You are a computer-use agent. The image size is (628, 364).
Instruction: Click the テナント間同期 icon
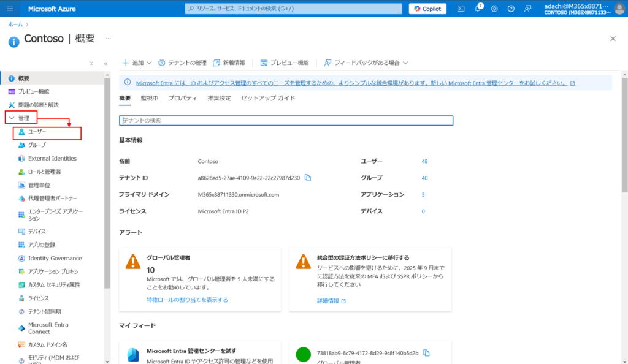point(21,311)
